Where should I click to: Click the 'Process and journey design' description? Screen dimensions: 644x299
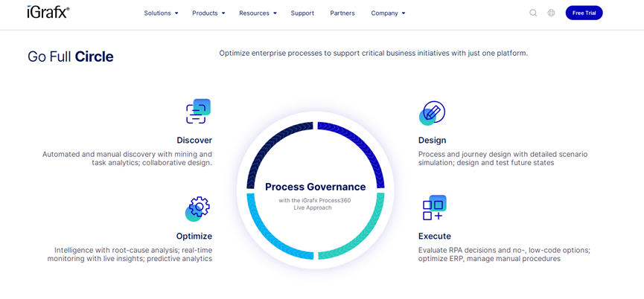click(x=503, y=158)
